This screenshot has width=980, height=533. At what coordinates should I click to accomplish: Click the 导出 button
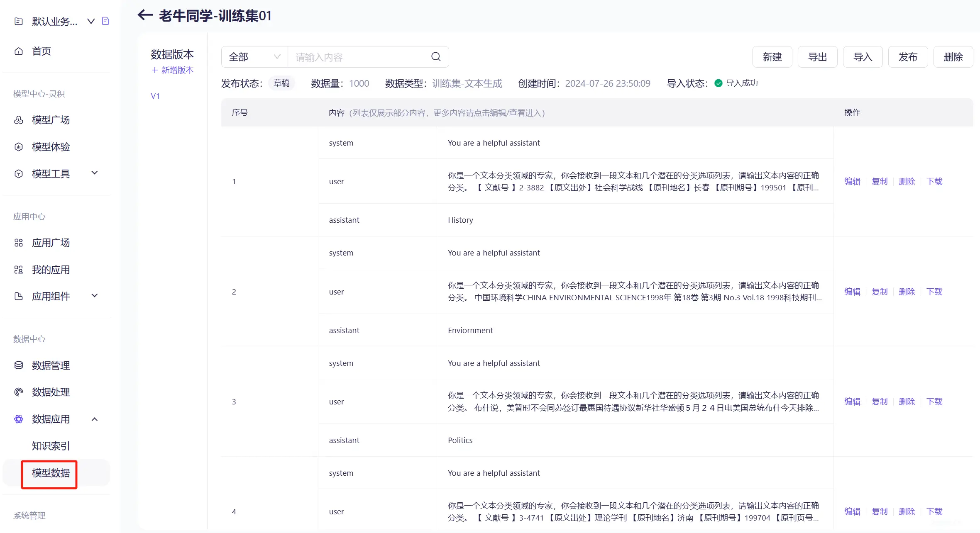(x=817, y=57)
